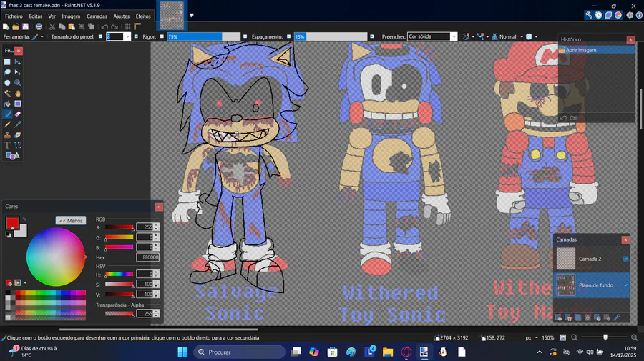Viewport: 644px width, 361px height.
Task: Select the Eraser tool
Action: [x=18, y=114]
